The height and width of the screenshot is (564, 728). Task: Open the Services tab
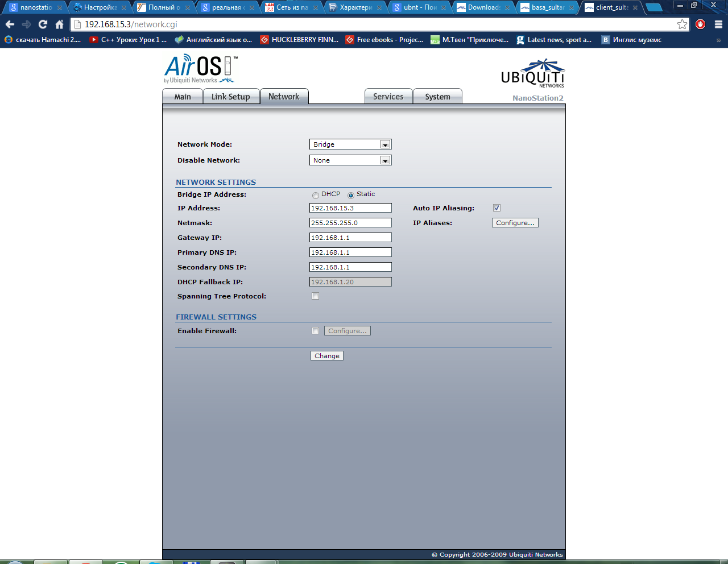[x=388, y=97]
